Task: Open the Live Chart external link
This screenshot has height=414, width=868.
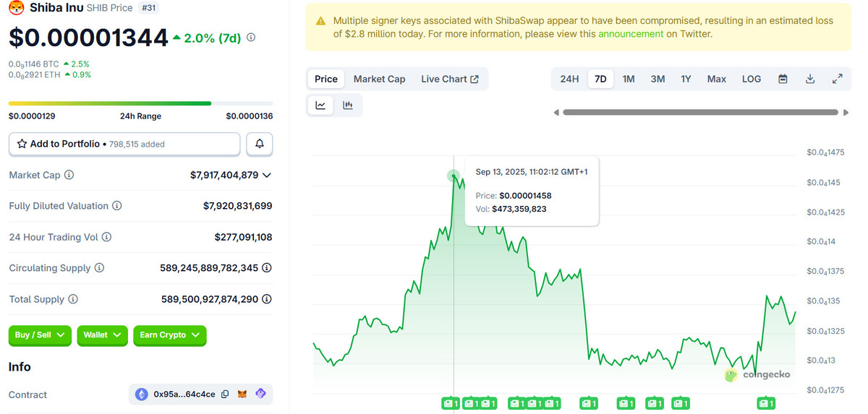Action: pyautogui.click(x=450, y=79)
